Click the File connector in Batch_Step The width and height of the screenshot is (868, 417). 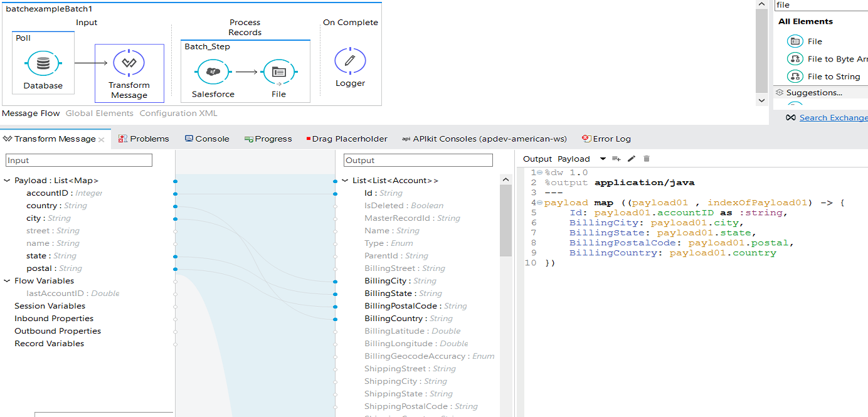[278, 72]
